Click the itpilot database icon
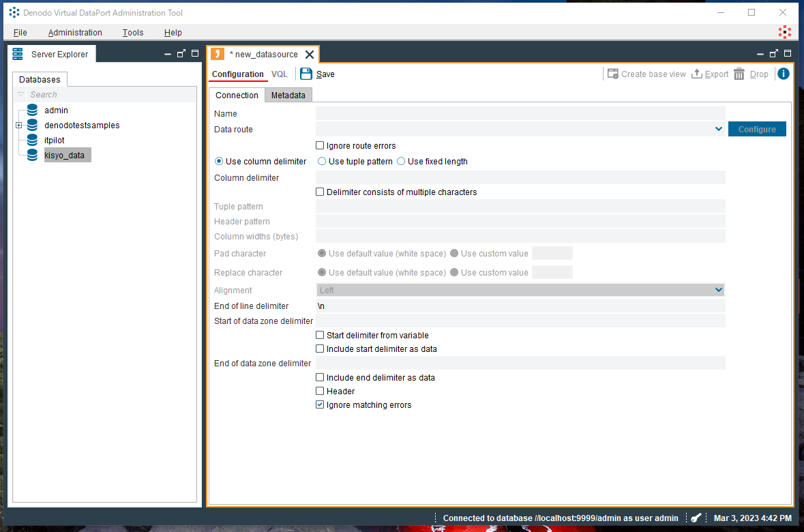This screenshot has width=804, height=532. point(32,140)
